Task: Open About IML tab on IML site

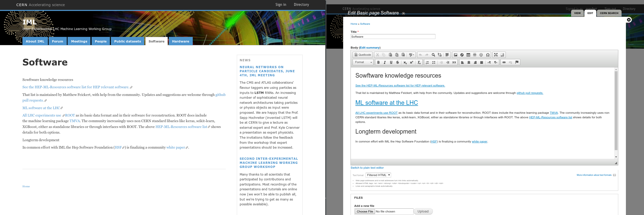Action: [x=35, y=41]
